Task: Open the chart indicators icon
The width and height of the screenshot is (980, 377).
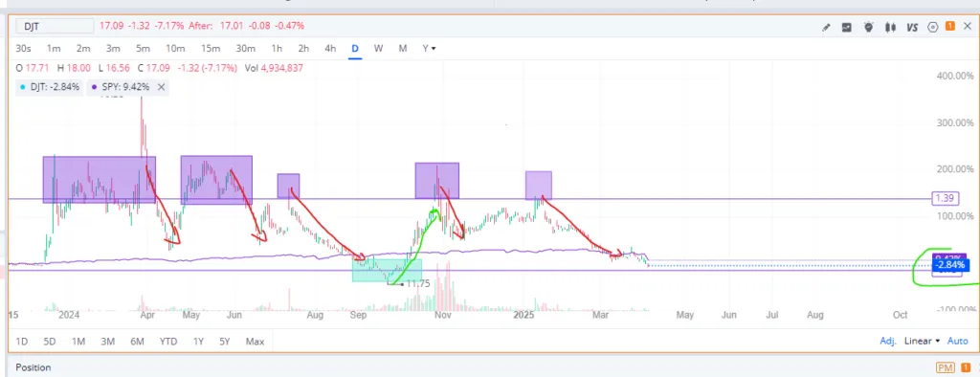Action: 847,27
